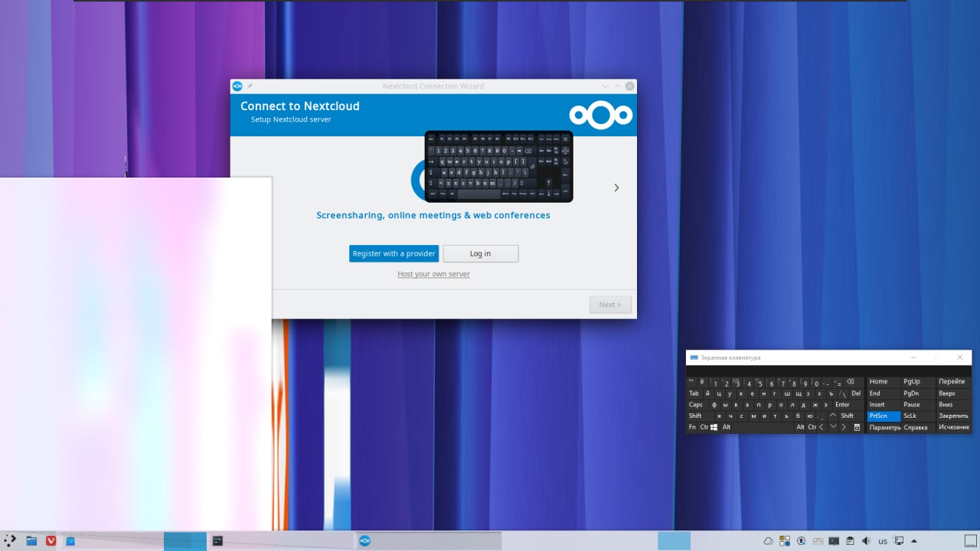Open the clipboard tray icon
The image size is (980, 551).
(850, 541)
